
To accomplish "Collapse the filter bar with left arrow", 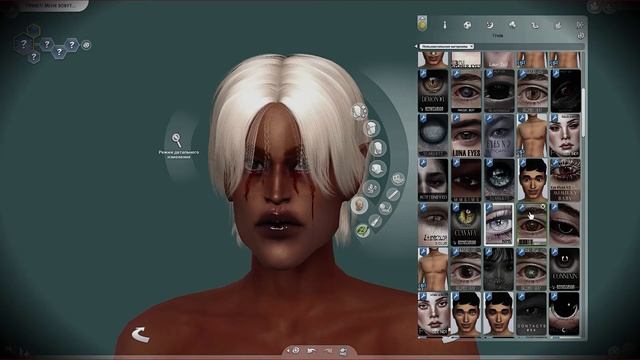I will [416, 47].
